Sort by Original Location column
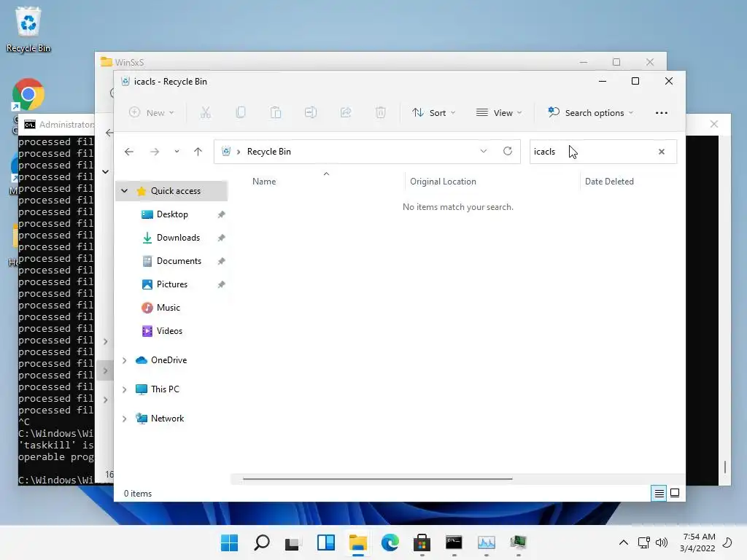This screenshot has width=747, height=560. (x=443, y=182)
